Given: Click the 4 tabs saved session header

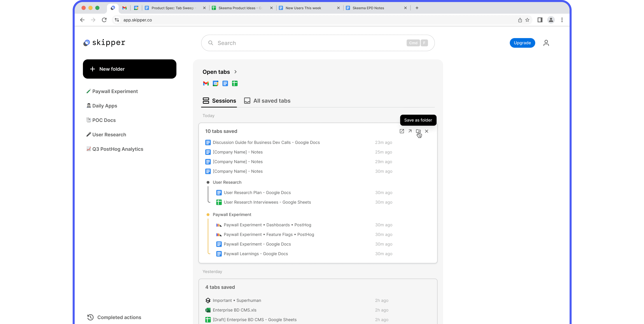Looking at the screenshot, I should (220, 287).
